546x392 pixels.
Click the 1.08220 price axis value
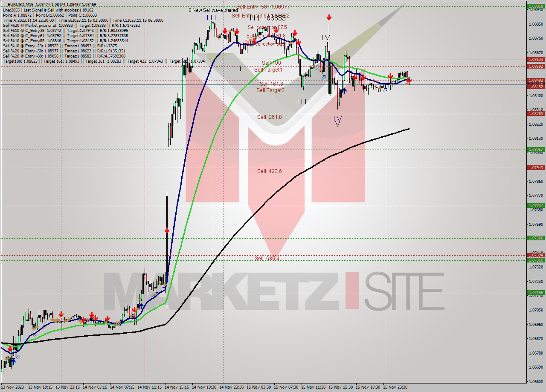pyautogui.click(x=535, y=124)
